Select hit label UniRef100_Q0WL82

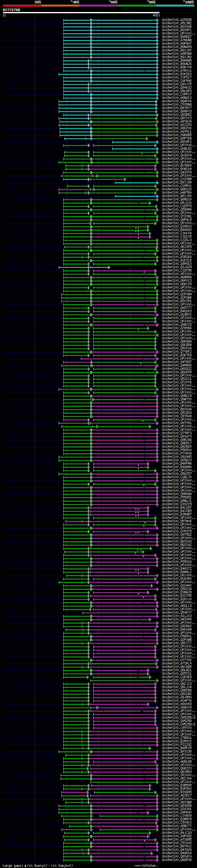coord(177,149)
